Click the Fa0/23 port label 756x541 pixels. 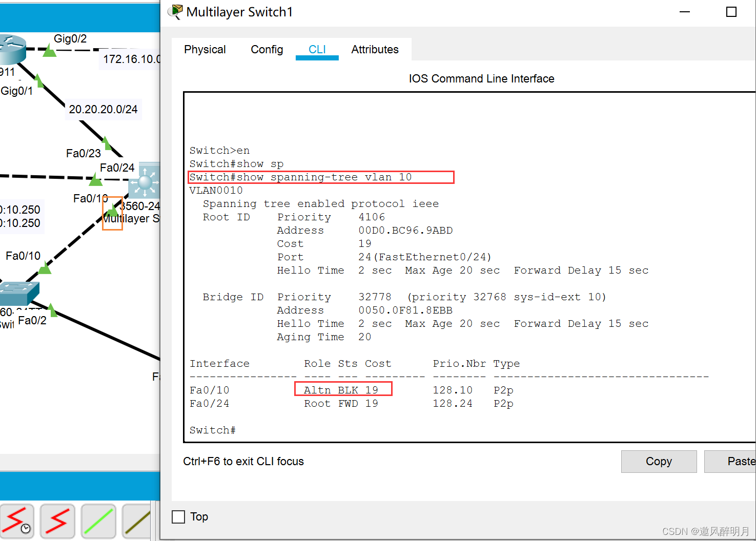[x=84, y=154]
